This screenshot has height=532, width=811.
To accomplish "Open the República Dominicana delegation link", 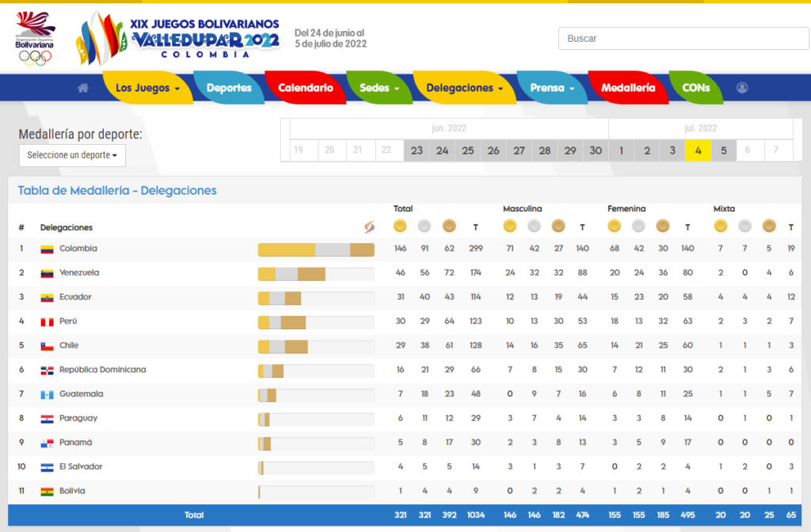I will [x=102, y=370].
